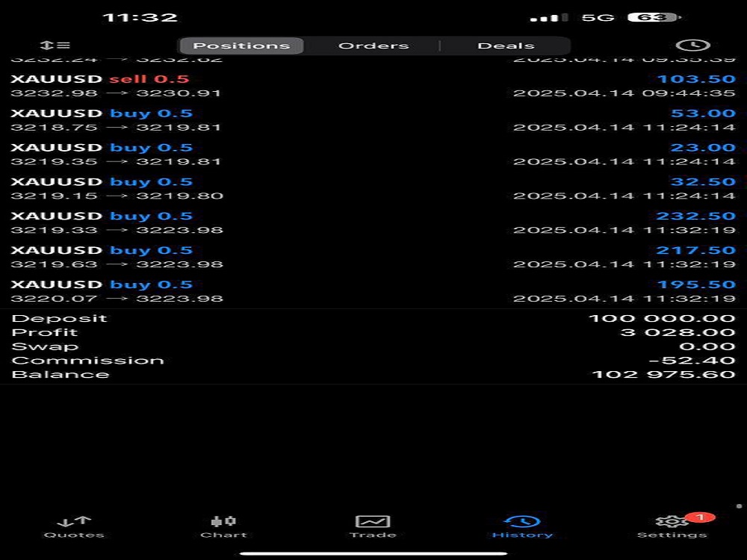
Task: Tap the status bar time 11:32
Action: coord(140,18)
